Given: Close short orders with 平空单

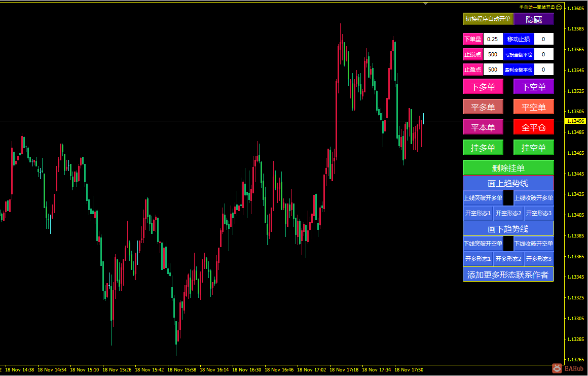Looking at the screenshot, I should click(x=534, y=107).
